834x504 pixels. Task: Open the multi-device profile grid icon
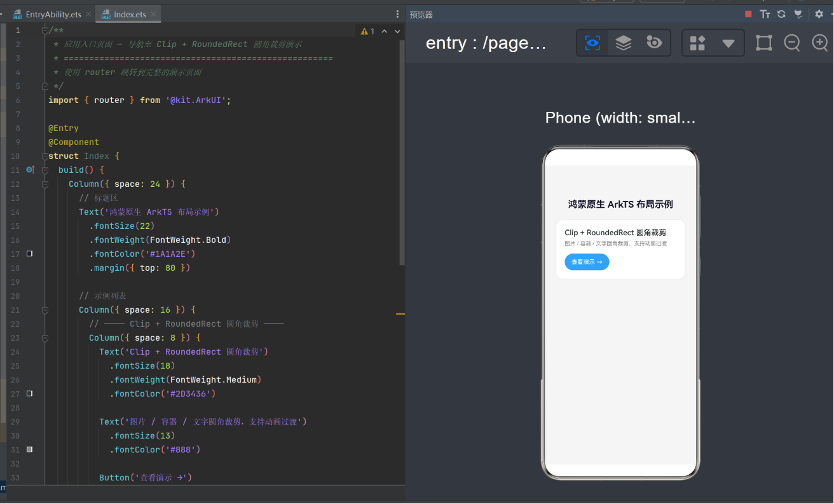click(698, 43)
